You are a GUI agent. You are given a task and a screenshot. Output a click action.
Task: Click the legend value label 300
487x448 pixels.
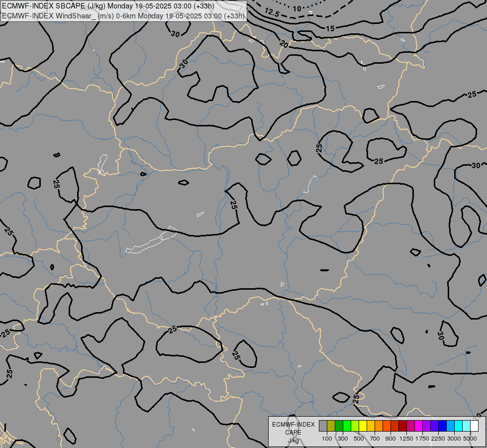[x=343, y=439]
